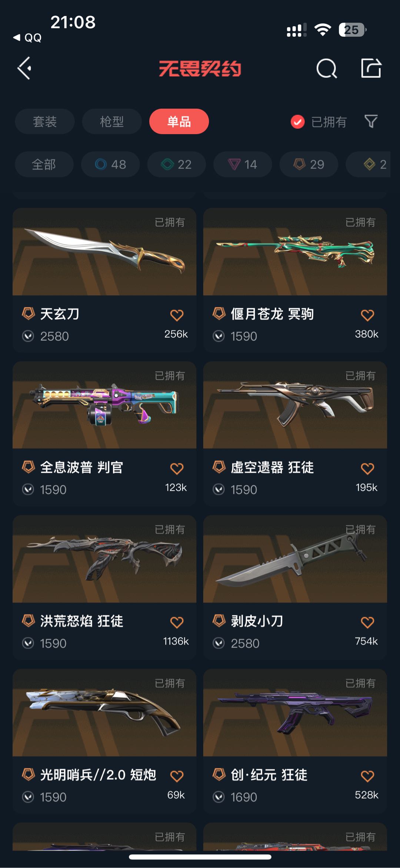Tap heart icon on 洪荒怒焰 狂徒
Image resolution: width=400 pixels, height=868 pixels.
(177, 622)
